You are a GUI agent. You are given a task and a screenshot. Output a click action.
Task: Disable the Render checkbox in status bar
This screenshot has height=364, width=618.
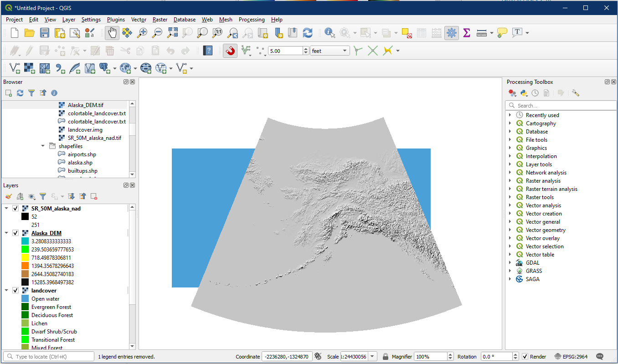click(x=525, y=357)
